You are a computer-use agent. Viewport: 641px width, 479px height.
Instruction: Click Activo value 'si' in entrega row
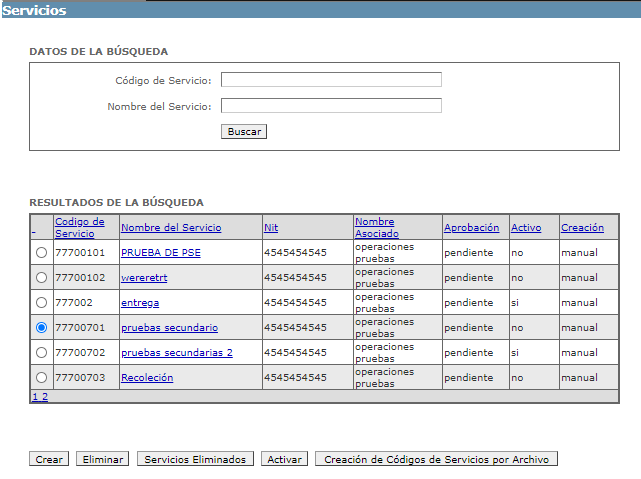pyautogui.click(x=515, y=303)
